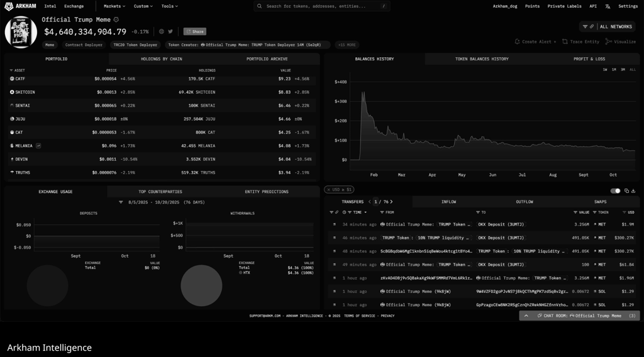Switch to the Swaps tab
The height and width of the screenshot is (357, 644).
tap(600, 202)
